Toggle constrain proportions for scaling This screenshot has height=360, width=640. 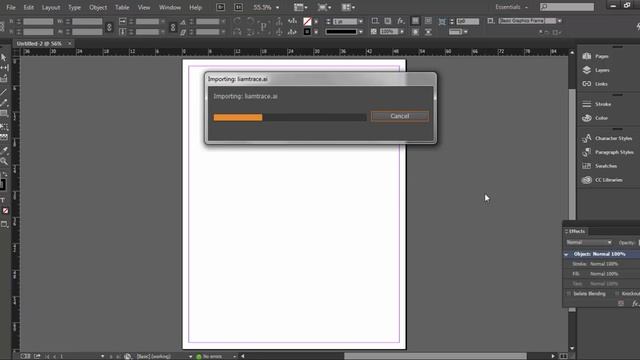tap(173, 27)
